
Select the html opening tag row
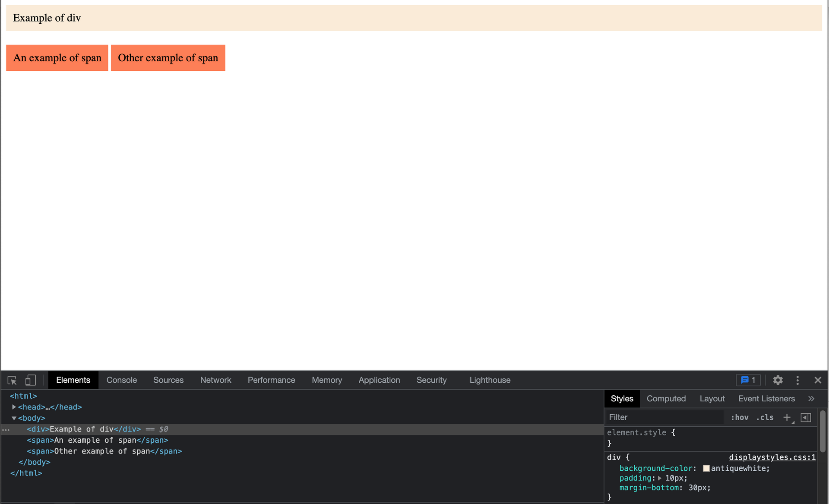pos(23,396)
